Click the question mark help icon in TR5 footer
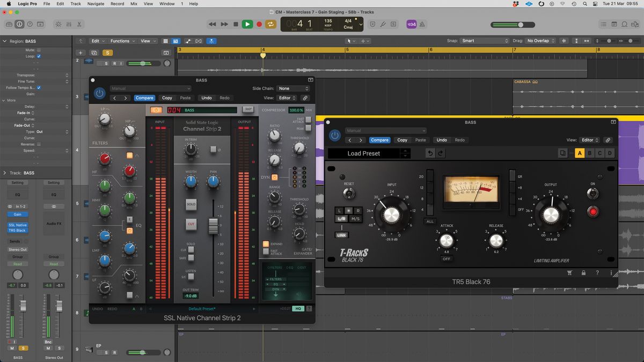The height and width of the screenshot is (362, 644). pyautogui.click(x=597, y=272)
